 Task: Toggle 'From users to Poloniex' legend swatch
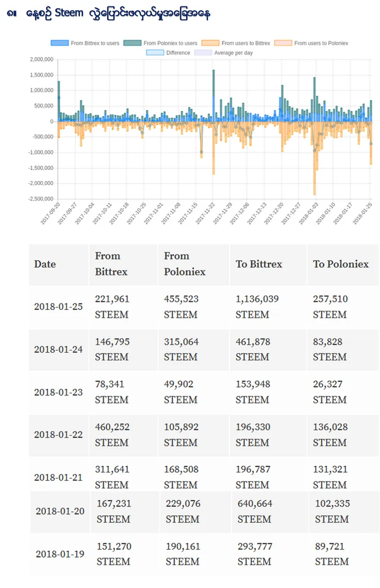(283, 43)
